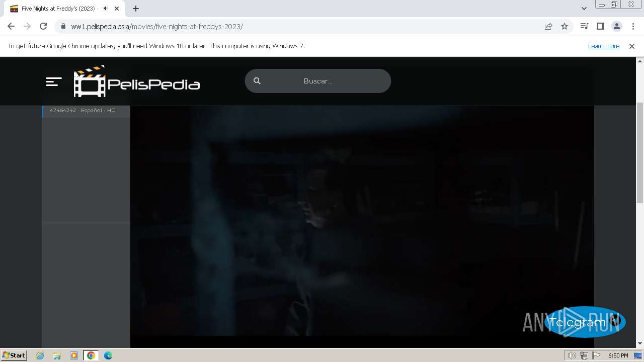Open Chrome's three-dot menu
644x362 pixels.
coord(633,26)
